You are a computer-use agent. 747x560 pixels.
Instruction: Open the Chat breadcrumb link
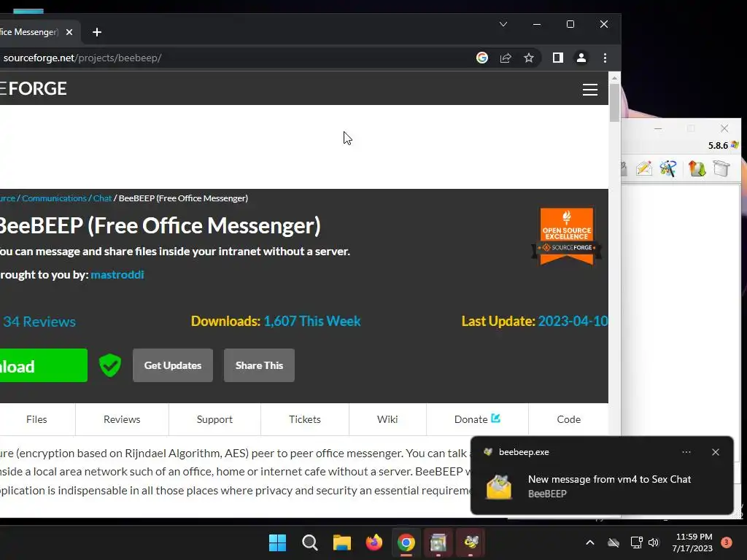[x=102, y=198]
